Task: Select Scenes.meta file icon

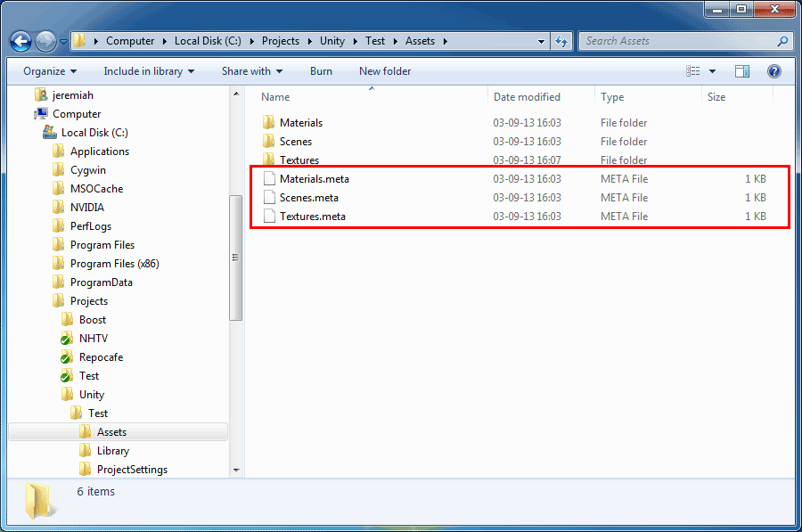Action: [x=269, y=198]
